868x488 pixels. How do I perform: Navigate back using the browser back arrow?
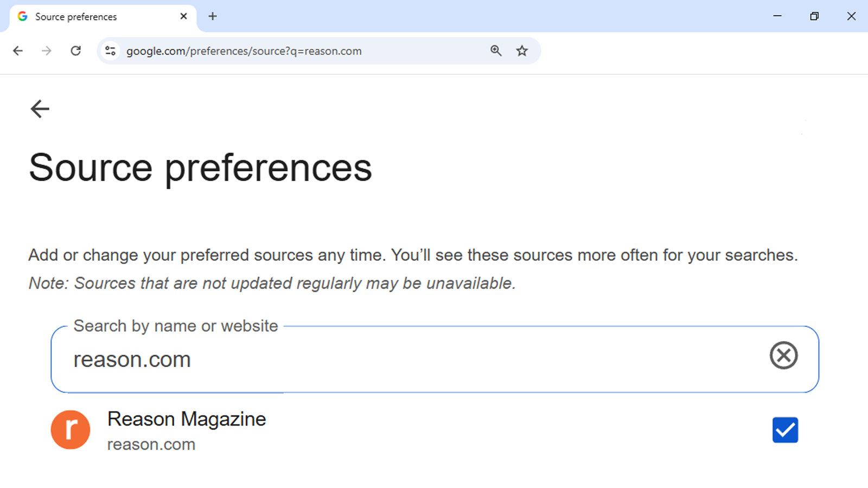coord(18,50)
